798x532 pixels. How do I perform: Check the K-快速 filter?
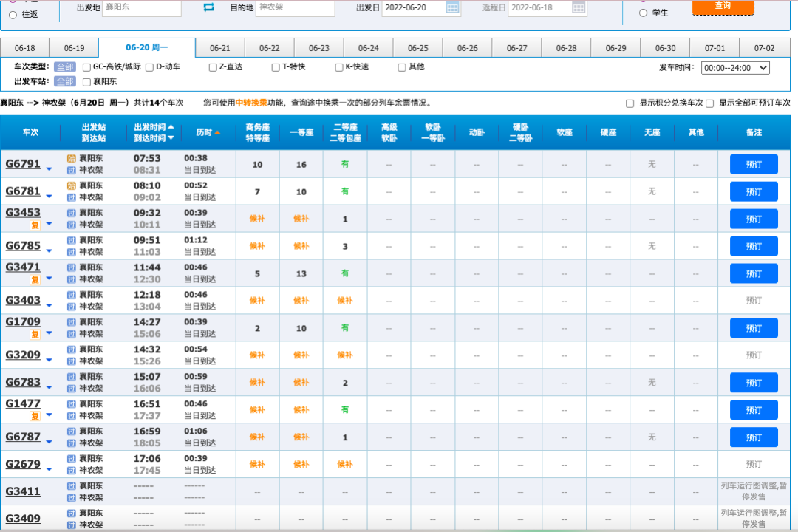(x=339, y=67)
